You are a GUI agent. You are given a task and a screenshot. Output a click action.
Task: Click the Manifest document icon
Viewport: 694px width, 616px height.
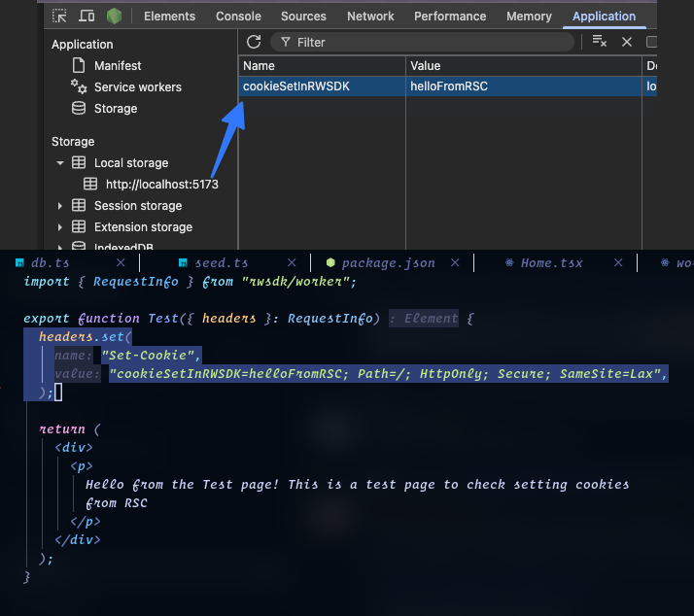click(79, 65)
